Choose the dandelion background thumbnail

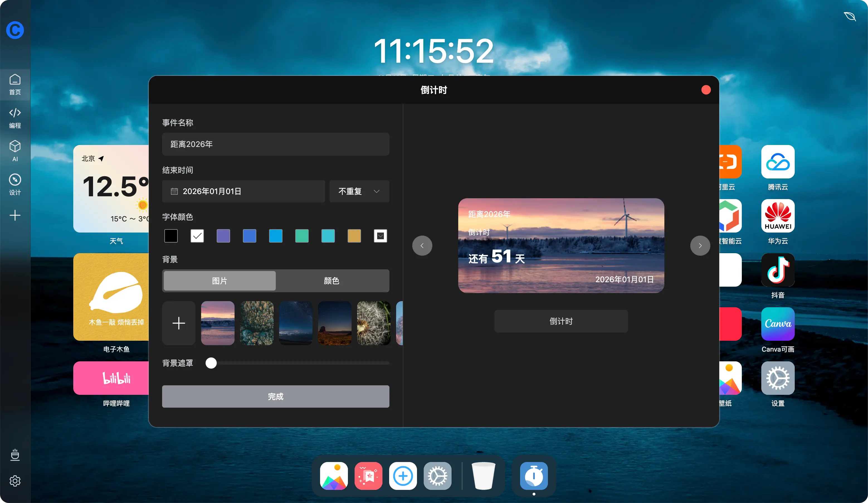(373, 323)
